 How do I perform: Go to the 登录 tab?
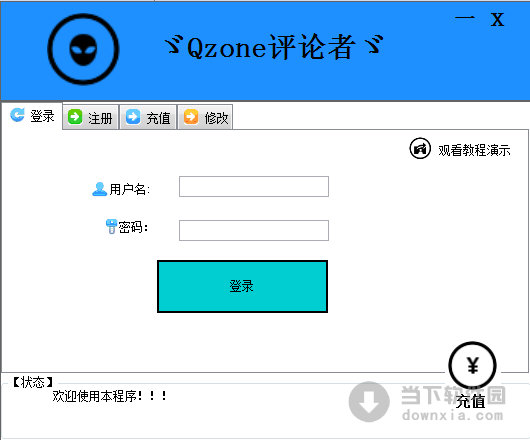[x=32, y=116]
